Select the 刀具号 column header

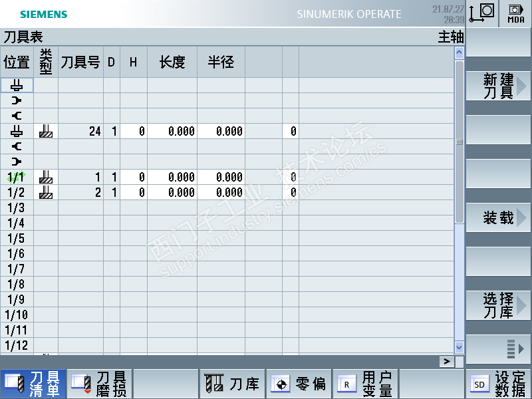80,62
